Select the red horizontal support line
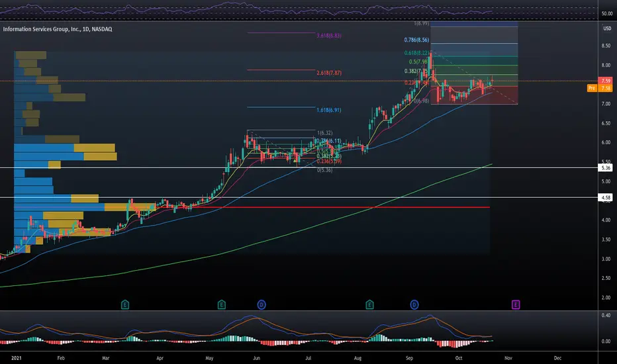The width and height of the screenshot is (617, 364). 322,207
